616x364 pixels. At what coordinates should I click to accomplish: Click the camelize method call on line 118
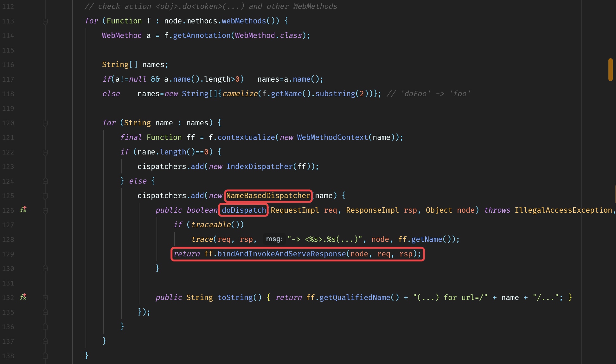[240, 94]
